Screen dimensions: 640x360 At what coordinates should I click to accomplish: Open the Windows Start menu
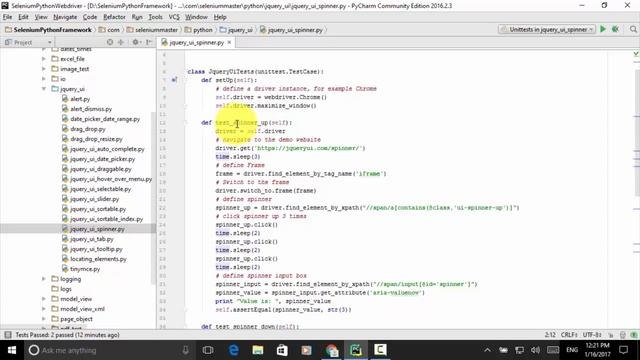[x=12, y=350]
